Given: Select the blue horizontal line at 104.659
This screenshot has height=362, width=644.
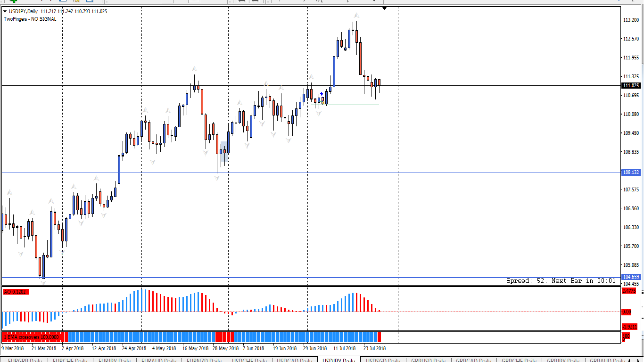Looking at the screenshot, I should (x=311, y=278).
